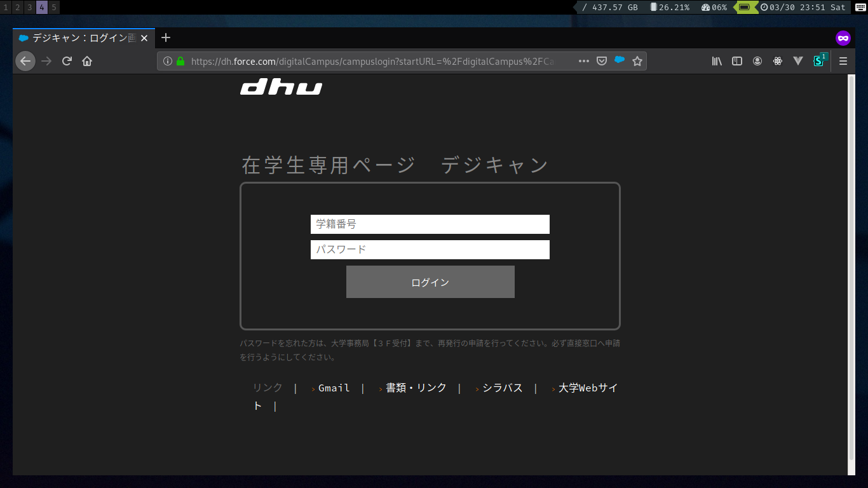Bookmark the login page with the star
868x488 pixels.
tap(637, 61)
